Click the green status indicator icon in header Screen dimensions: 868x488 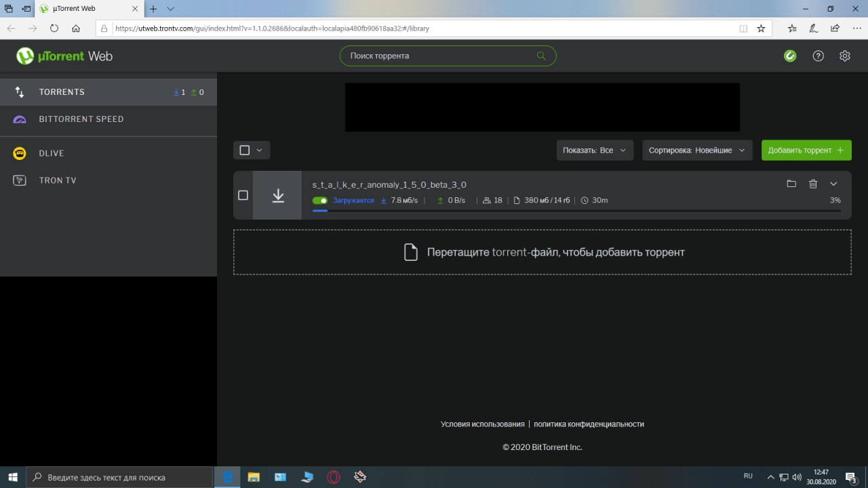[x=790, y=56]
